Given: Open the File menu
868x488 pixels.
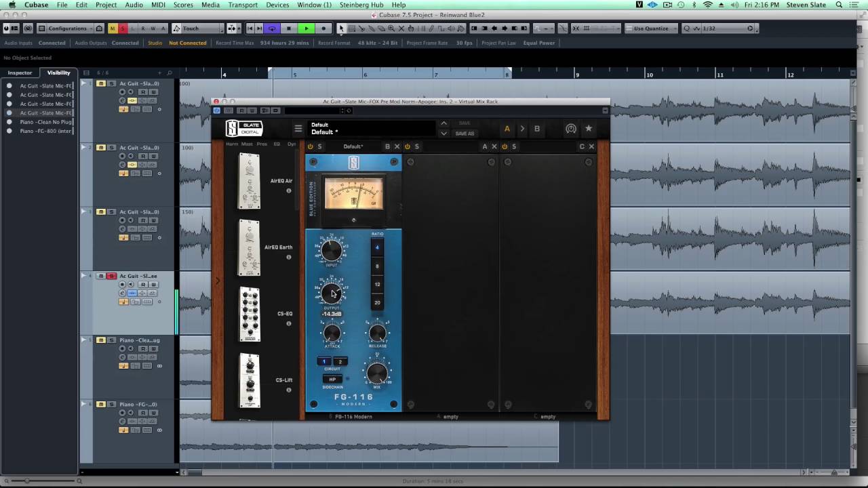Looking at the screenshot, I should [62, 5].
